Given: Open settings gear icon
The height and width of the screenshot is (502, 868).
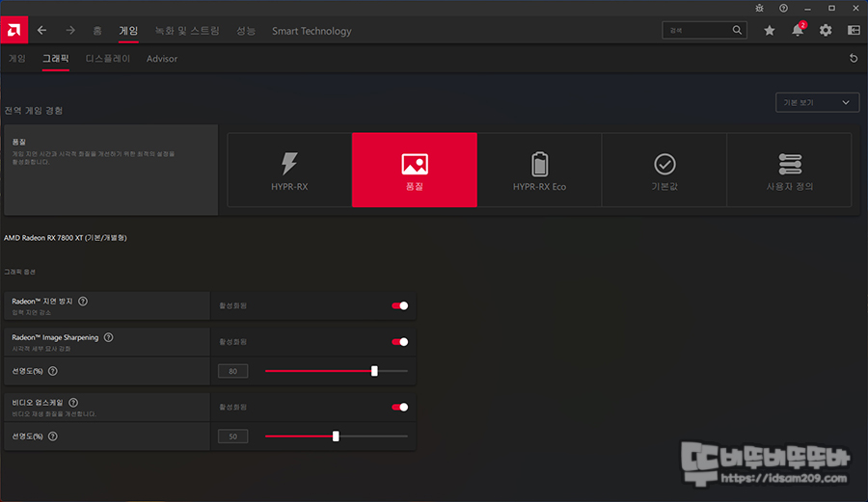Looking at the screenshot, I should click(x=826, y=31).
